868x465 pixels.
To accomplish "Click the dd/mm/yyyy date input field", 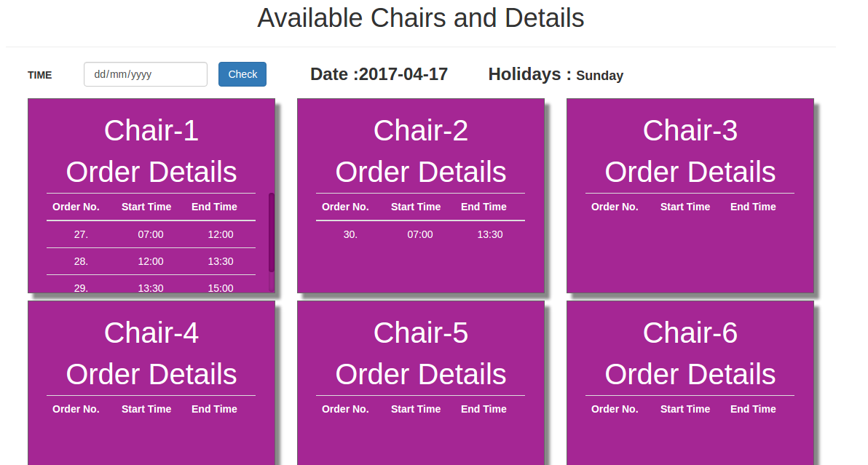I will [x=146, y=74].
